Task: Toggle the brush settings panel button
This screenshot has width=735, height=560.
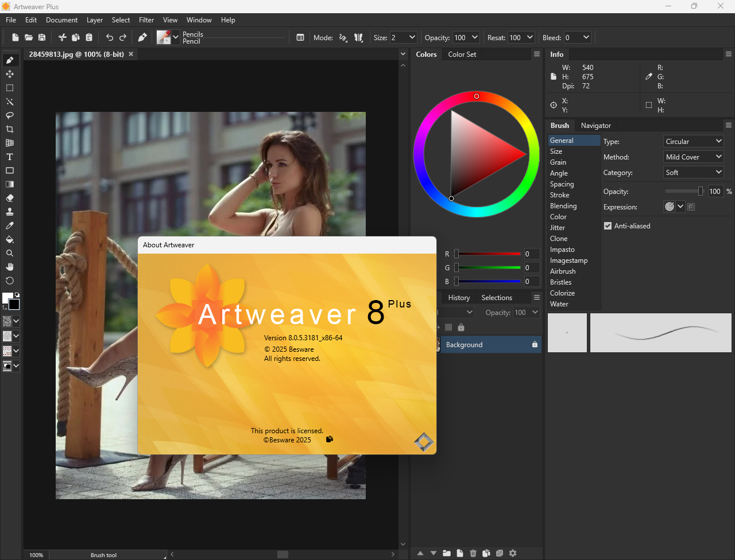Action: (300, 37)
